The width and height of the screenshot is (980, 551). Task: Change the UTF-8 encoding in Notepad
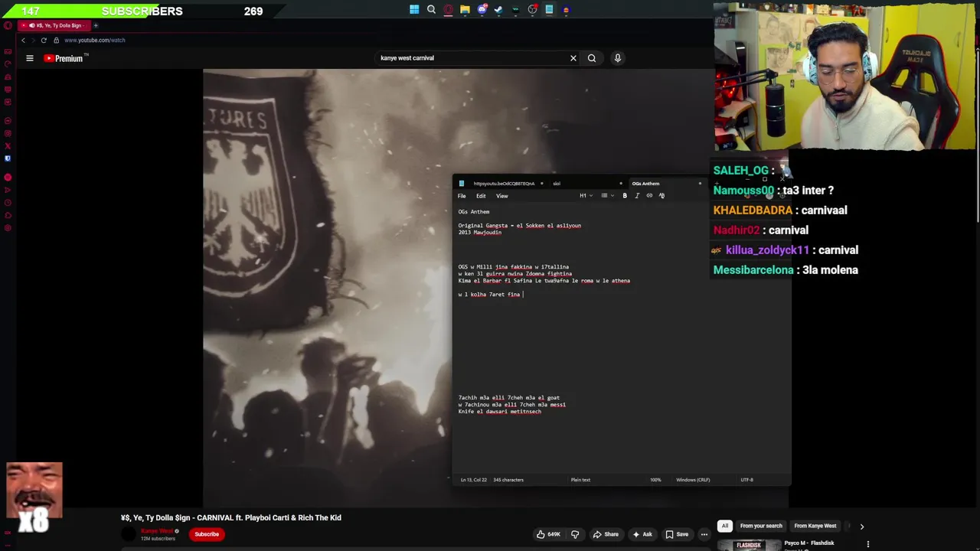(x=746, y=480)
